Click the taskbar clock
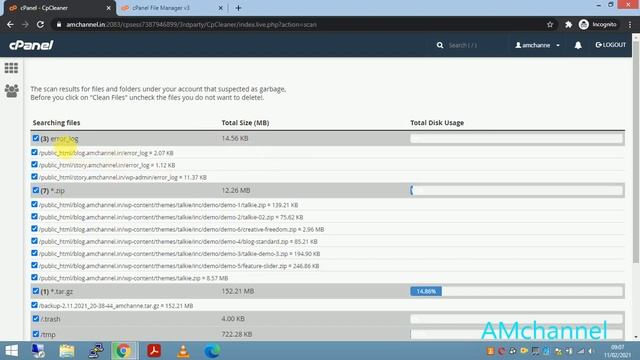640x360 pixels. tap(617, 351)
